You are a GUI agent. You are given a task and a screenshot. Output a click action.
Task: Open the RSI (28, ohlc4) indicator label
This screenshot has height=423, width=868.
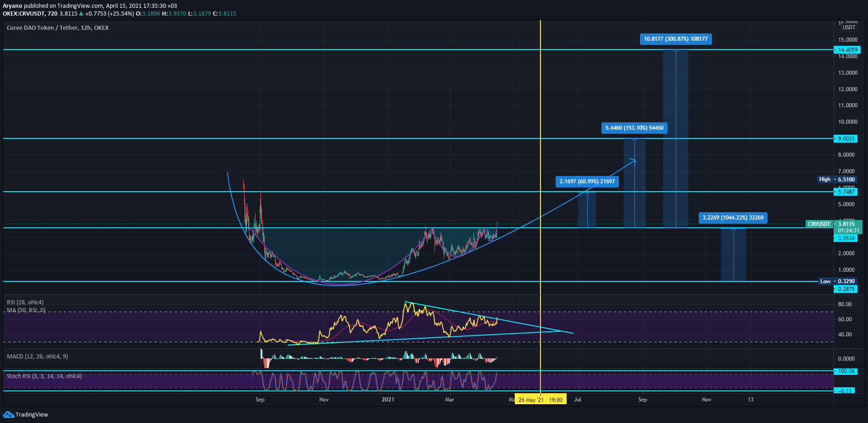[x=25, y=302]
